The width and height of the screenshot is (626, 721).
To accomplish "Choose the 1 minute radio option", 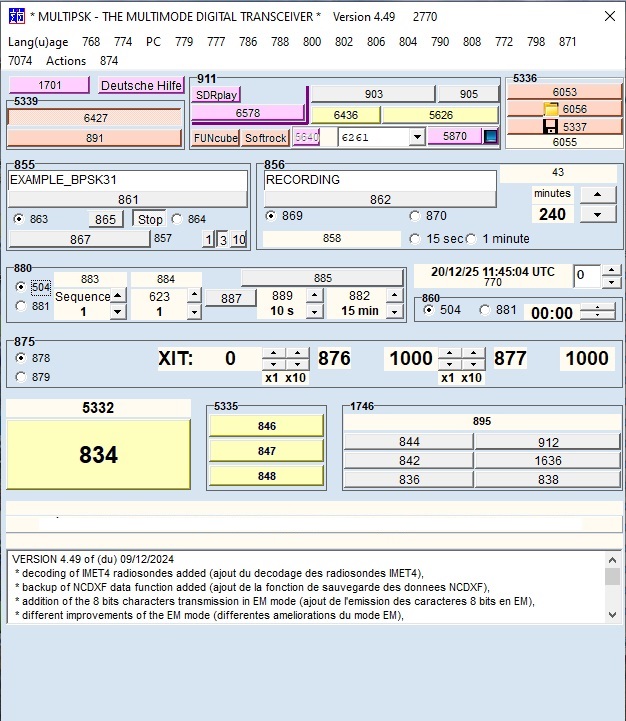I will 471,239.
